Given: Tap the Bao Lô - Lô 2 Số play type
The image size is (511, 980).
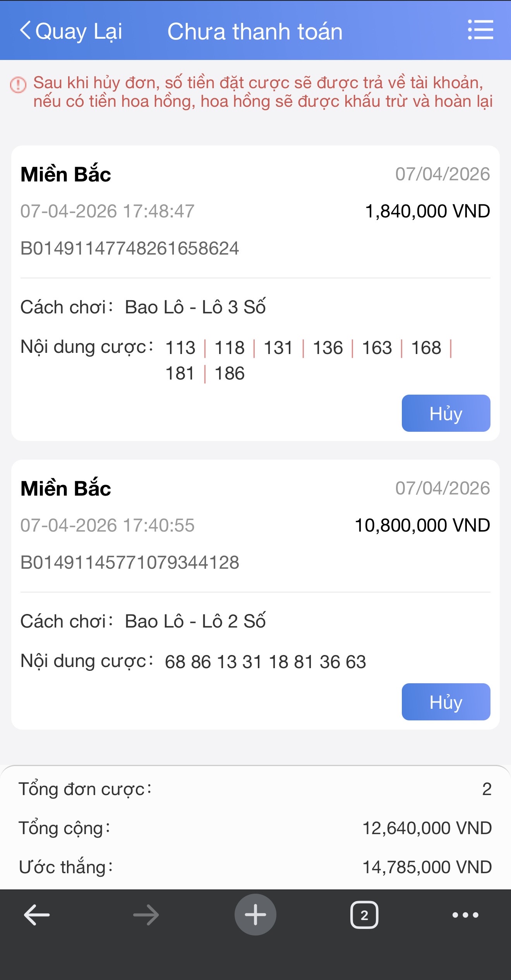Looking at the screenshot, I should [x=195, y=621].
